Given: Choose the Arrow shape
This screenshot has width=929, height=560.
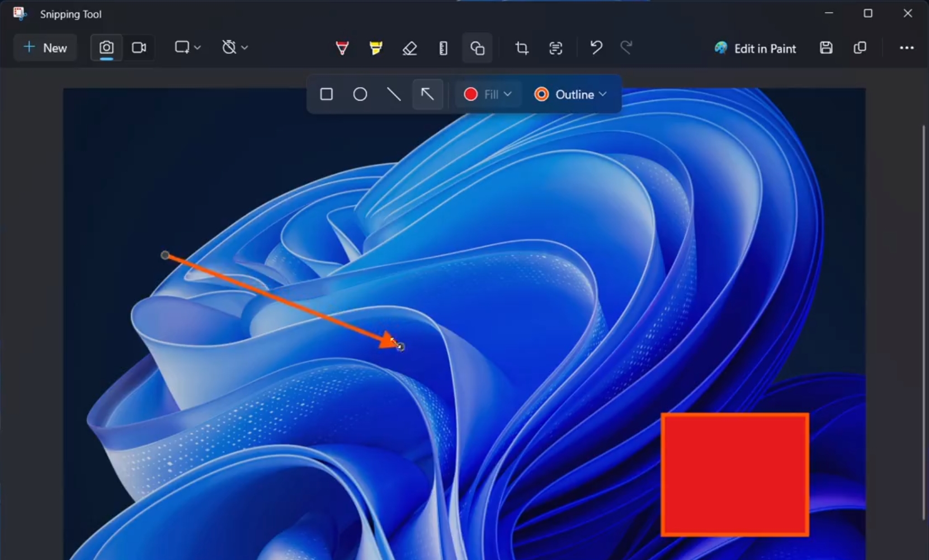Looking at the screenshot, I should pos(427,94).
